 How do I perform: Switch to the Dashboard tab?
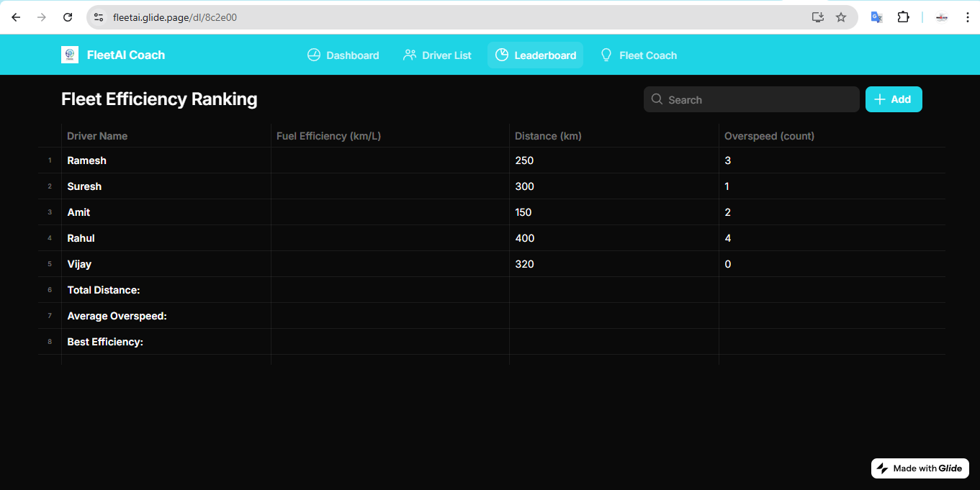[343, 55]
